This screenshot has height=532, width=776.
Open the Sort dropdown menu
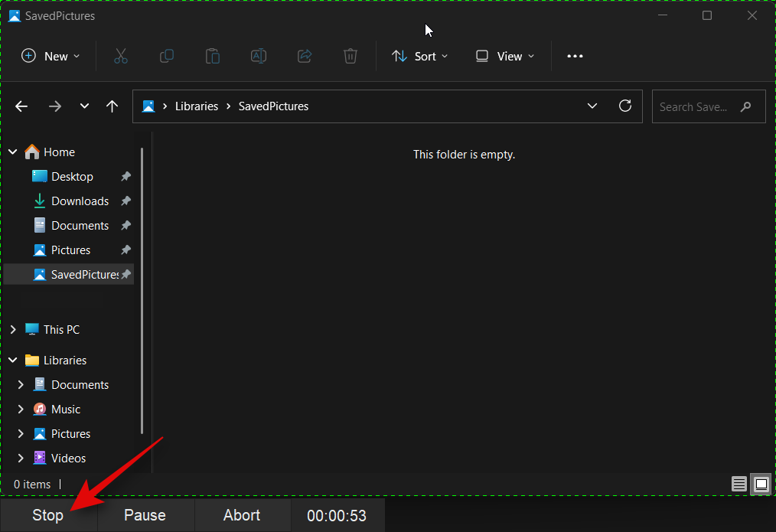pyautogui.click(x=419, y=56)
